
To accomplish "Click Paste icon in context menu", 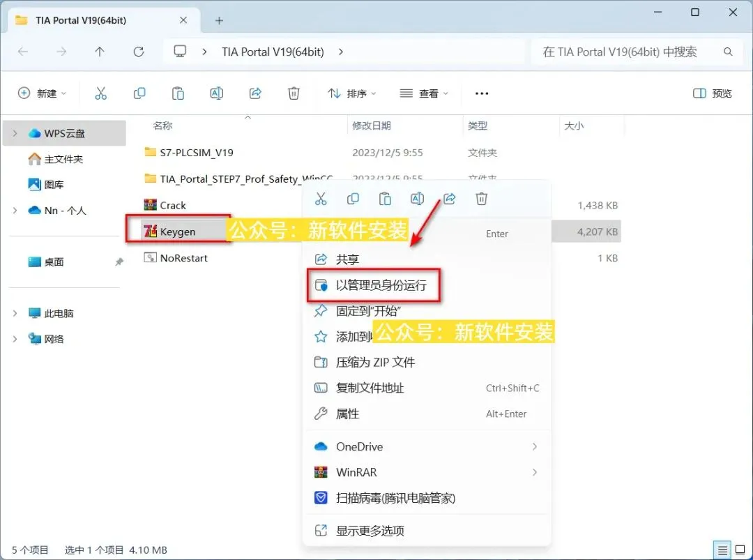I will [385, 199].
